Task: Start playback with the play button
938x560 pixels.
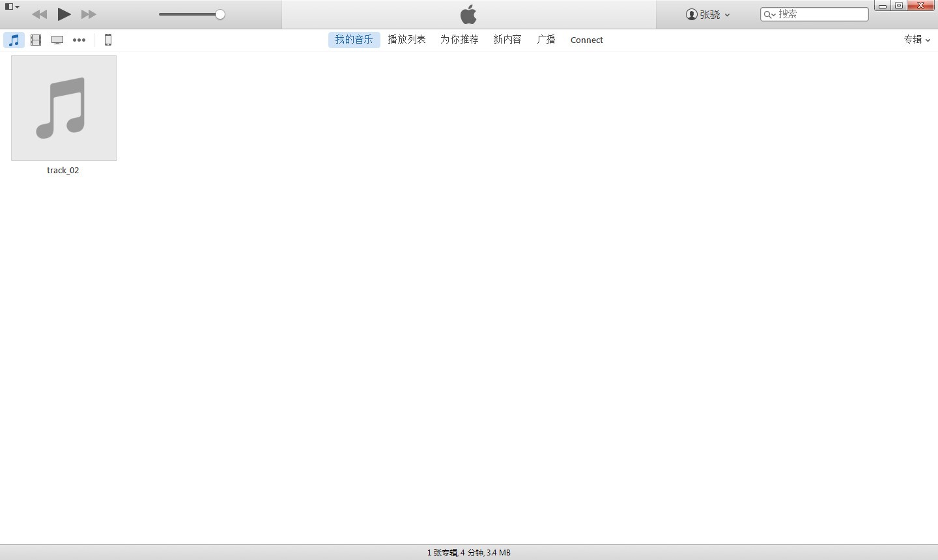Action: click(64, 14)
